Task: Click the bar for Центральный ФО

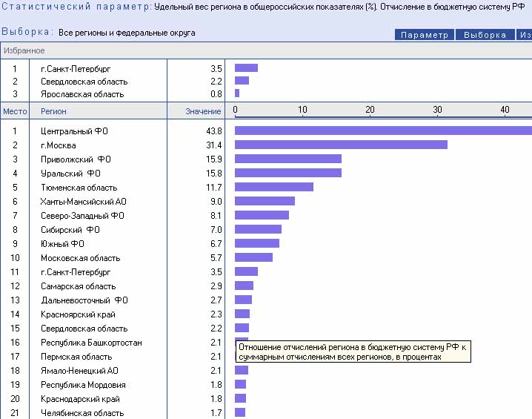Action: click(x=383, y=131)
